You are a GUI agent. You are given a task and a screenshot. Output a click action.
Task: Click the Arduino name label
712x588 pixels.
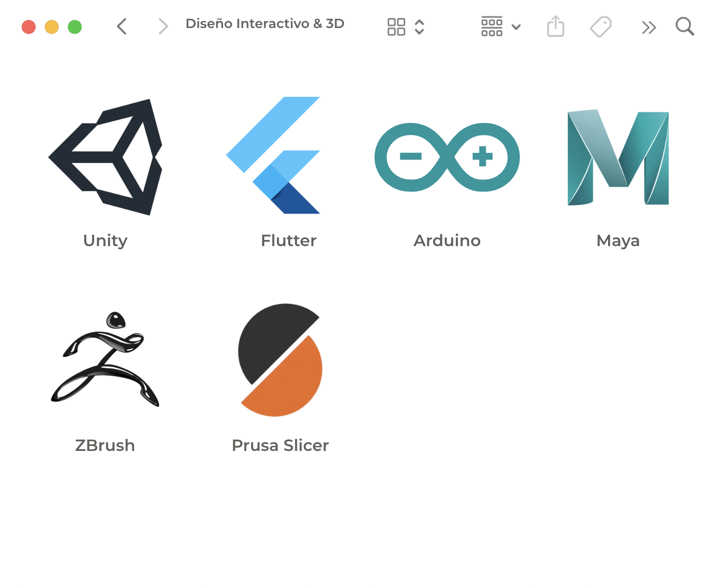pos(447,240)
